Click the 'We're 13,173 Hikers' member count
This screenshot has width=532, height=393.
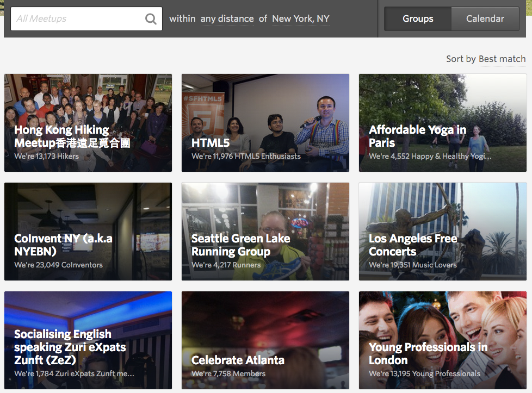47,156
